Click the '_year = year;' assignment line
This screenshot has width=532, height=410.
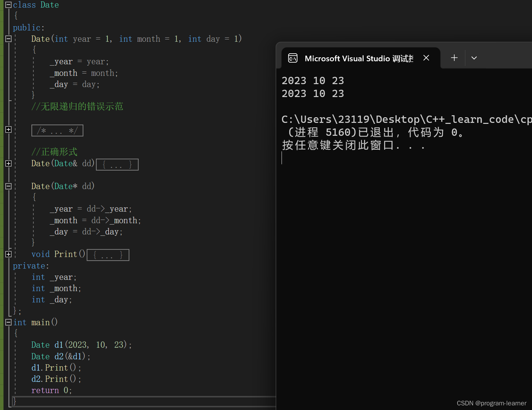click(79, 62)
